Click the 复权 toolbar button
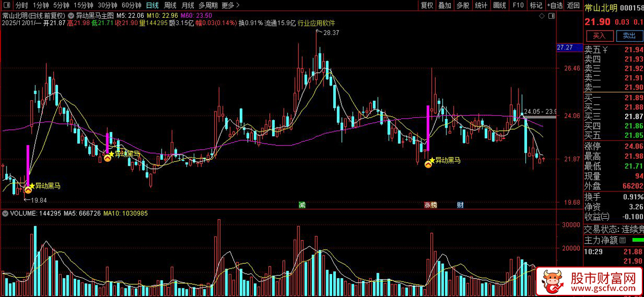 (x=427, y=5)
